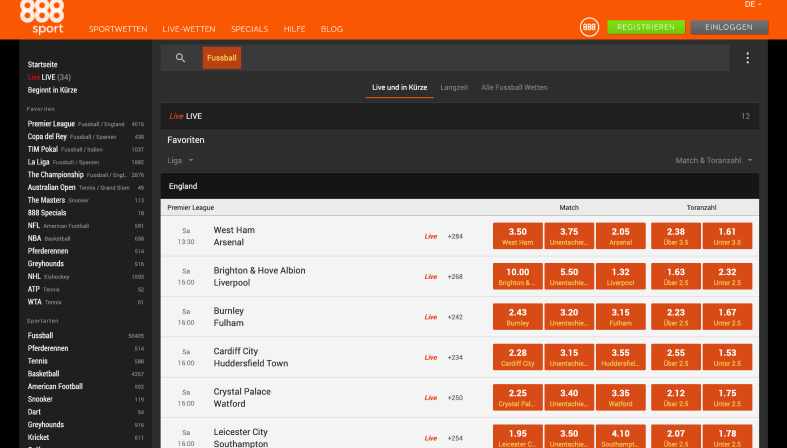
Task: Expand the Liga filter dropdown
Action: [x=180, y=161]
